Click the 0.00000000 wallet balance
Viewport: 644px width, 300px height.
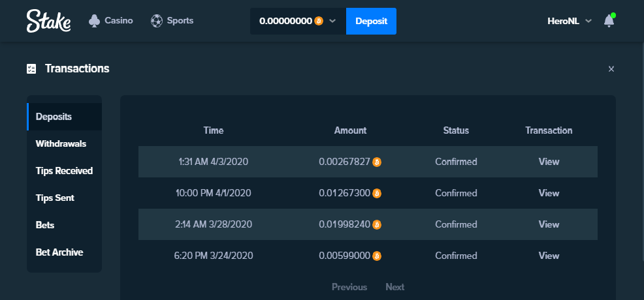[286, 21]
